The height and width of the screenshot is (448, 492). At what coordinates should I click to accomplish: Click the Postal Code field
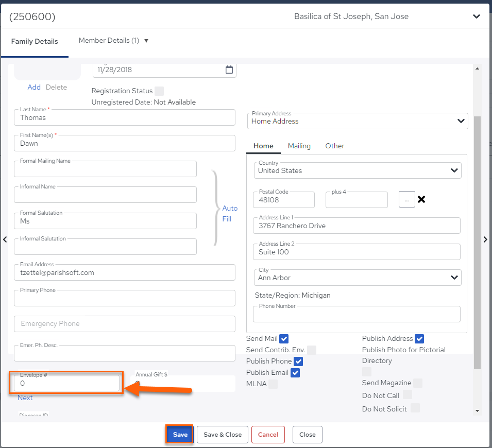pos(284,200)
